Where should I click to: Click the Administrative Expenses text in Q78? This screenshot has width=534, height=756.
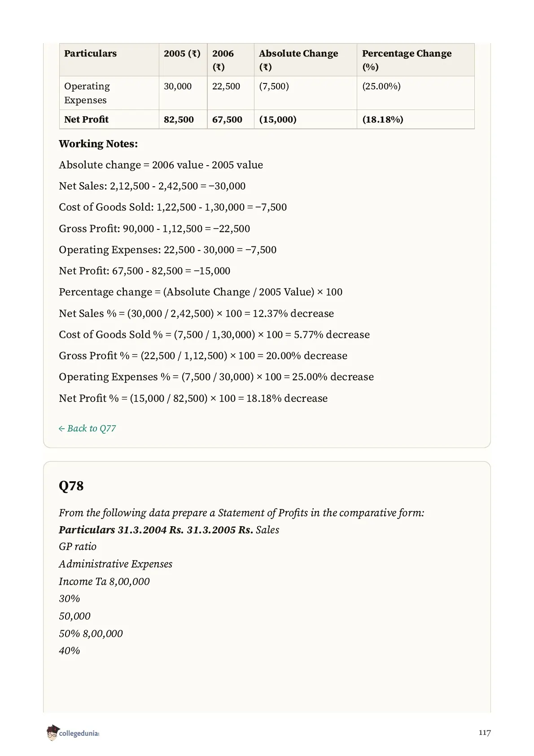(115, 564)
